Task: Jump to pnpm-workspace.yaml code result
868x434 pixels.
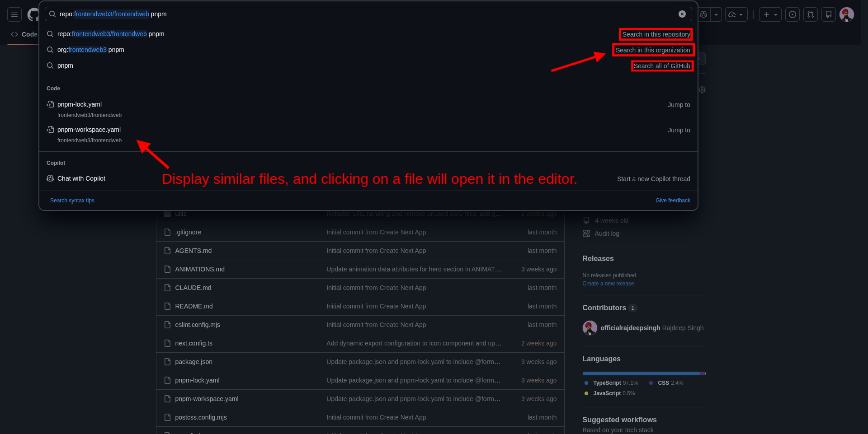Action: coord(368,134)
